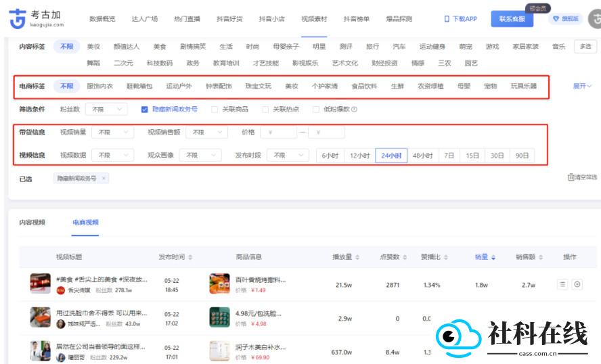The height and width of the screenshot is (364, 601).
Task: Open the 热门直播 nav item
Action: click(x=187, y=19)
